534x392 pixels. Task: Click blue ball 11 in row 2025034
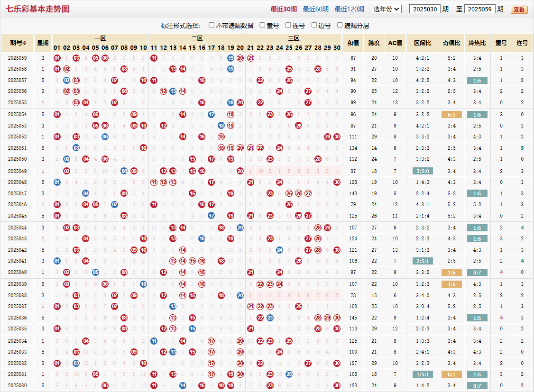pyautogui.click(x=154, y=341)
